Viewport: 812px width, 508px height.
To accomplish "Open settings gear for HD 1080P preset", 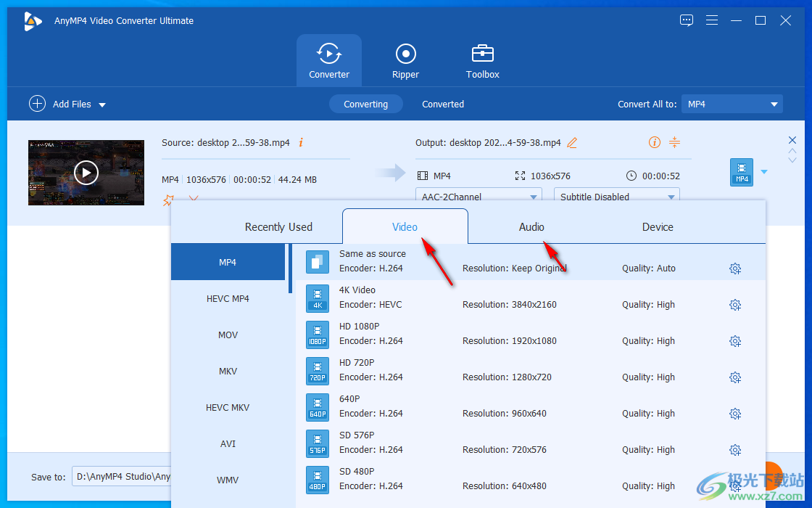I will click(735, 341).
